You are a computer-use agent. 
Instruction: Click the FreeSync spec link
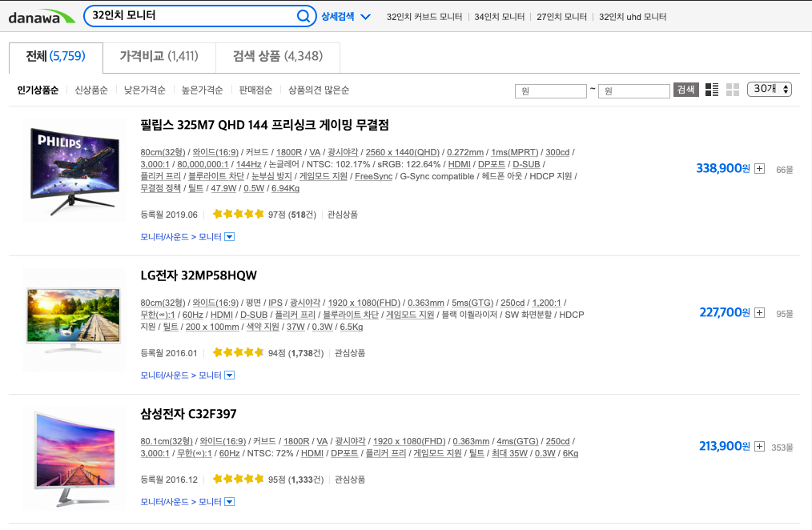373,176
